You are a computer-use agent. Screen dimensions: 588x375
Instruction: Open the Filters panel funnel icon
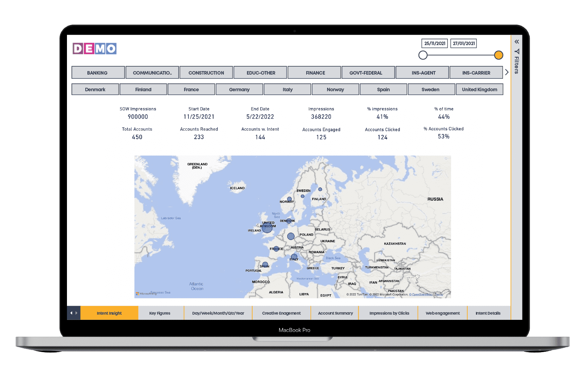(517, 51)
